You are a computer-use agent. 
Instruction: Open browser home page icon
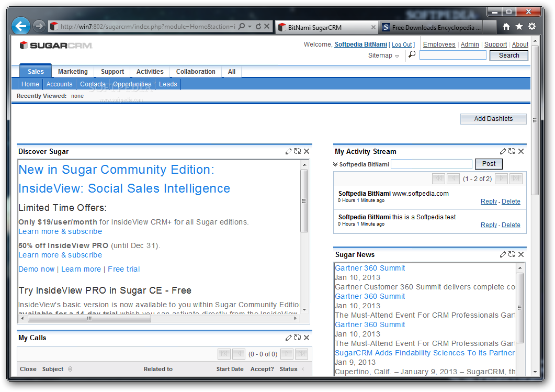506,27
